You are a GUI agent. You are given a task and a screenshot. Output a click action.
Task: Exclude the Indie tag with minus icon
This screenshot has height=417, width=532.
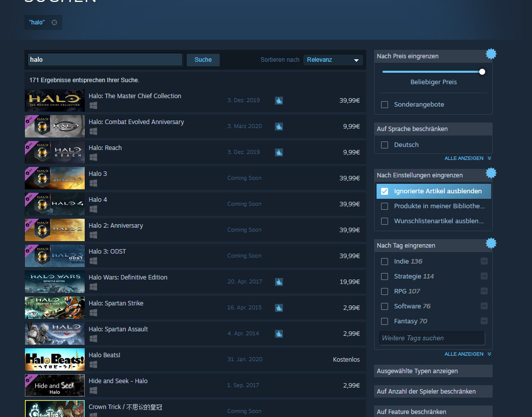[x=484, y=261]
